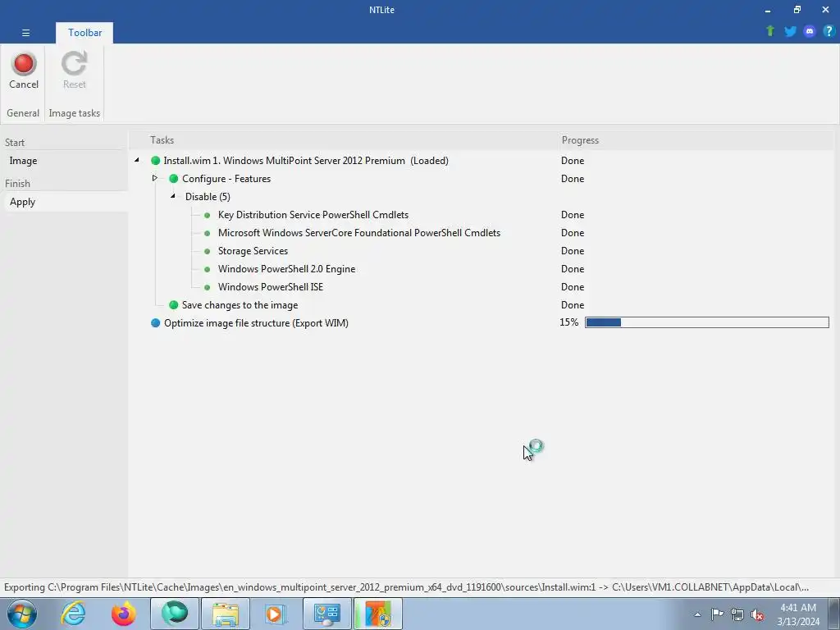Select Microsoft Windows ServerCore Foundational row
840x630 pixels.
[x=482, y=233]
